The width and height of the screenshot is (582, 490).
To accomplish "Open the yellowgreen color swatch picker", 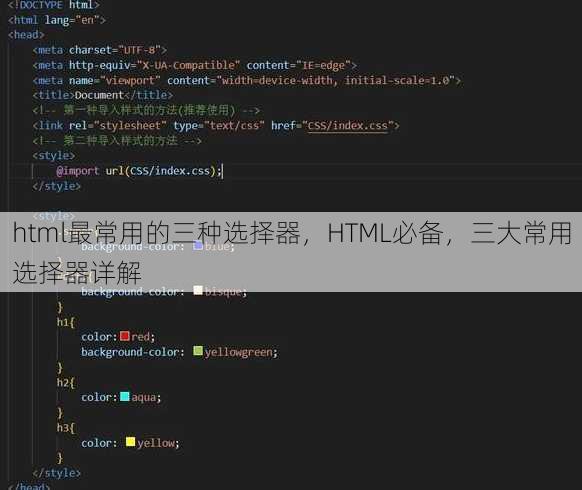I will coord(198,351).
